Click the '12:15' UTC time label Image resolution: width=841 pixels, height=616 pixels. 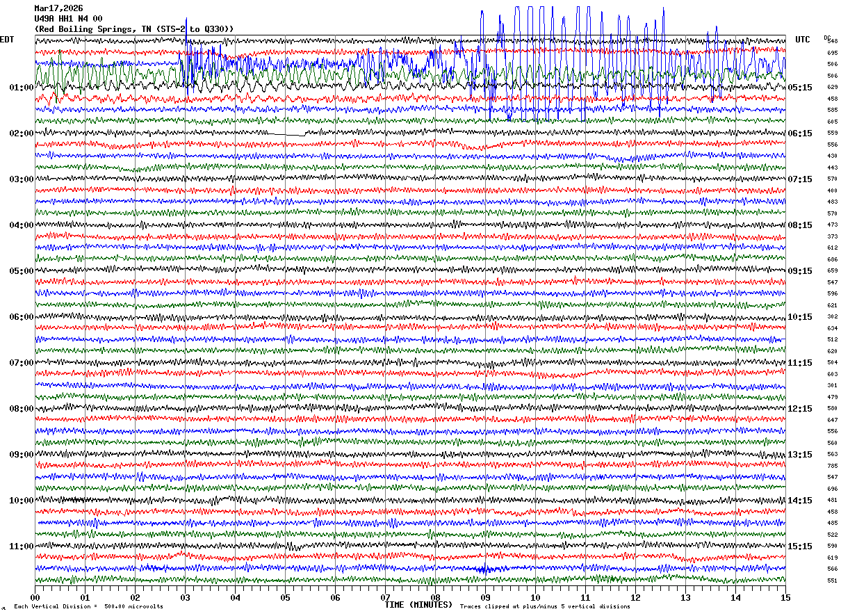point(800,409)
